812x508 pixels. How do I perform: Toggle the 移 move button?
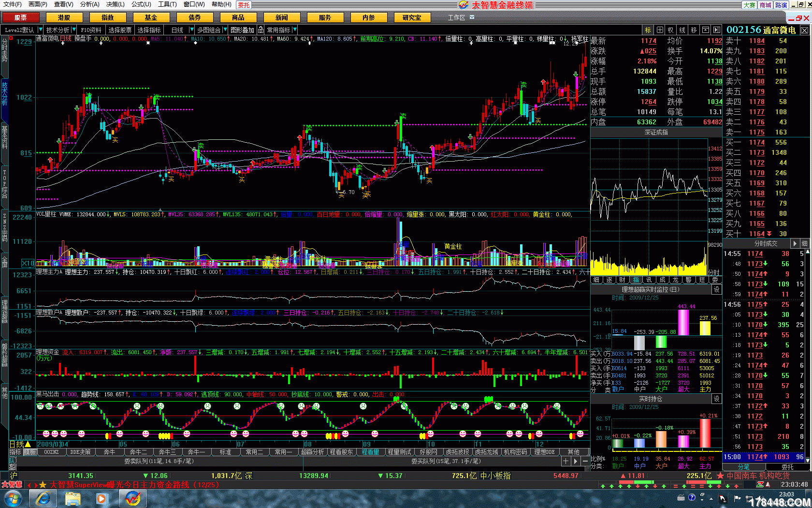point(694,30)
